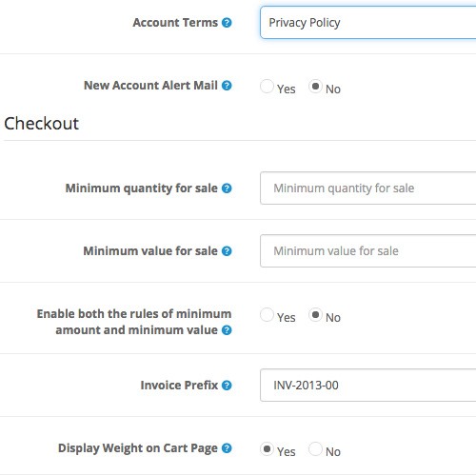Focus the Minimum quantity for sale field

(x=368, y=188)
